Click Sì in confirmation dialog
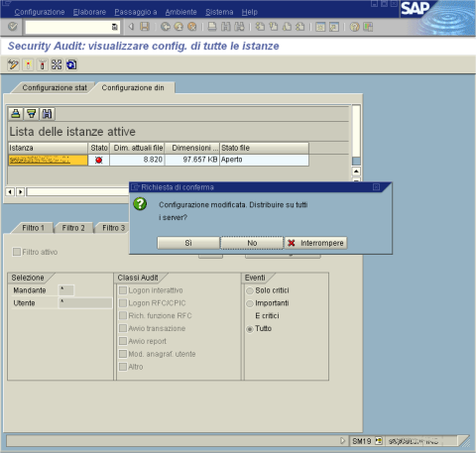Viewport: 476px width, 453px height. (x=188, y=243)
